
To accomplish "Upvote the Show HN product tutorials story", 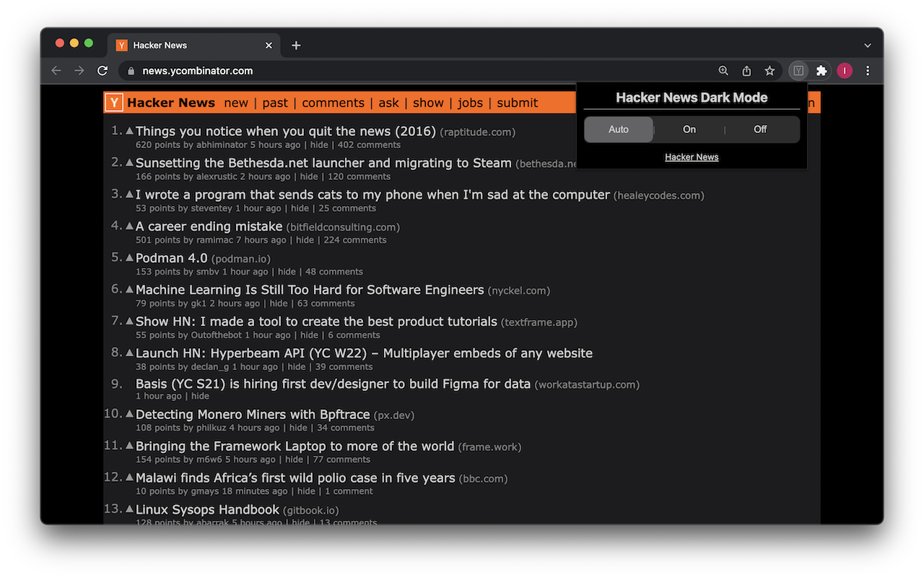I will tap(130, 321).
